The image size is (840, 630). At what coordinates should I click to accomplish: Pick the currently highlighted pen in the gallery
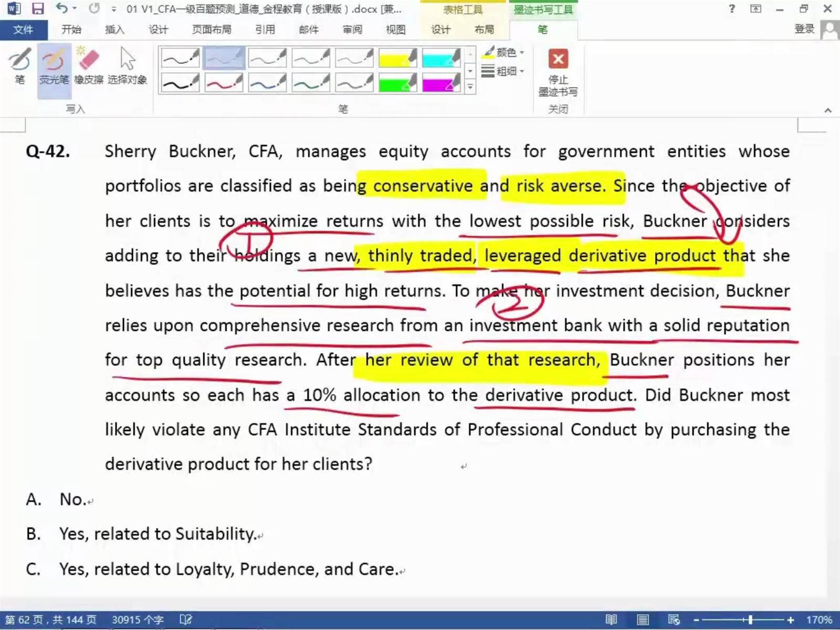[x=224, y=58]
